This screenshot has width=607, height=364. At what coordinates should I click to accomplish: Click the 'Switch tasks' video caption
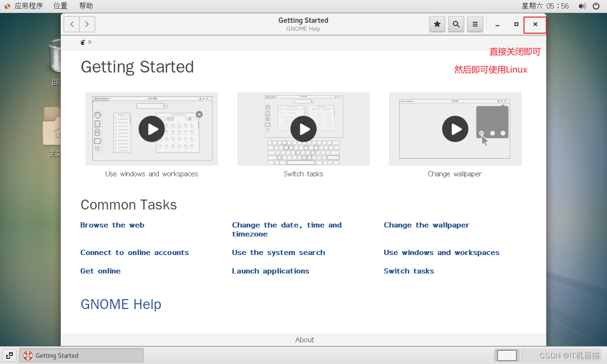pos(303,174)
